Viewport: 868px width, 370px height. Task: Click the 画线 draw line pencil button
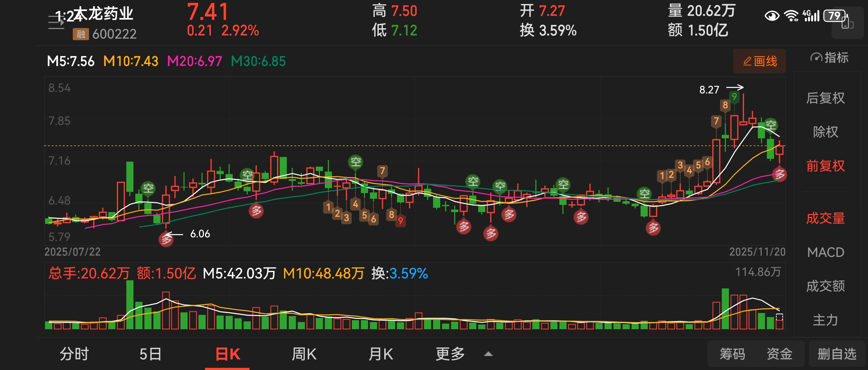[x=759, y=61]
